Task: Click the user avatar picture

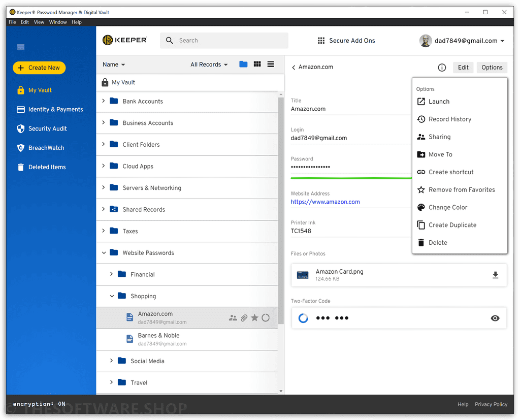Action: click(x=426, y=41)
